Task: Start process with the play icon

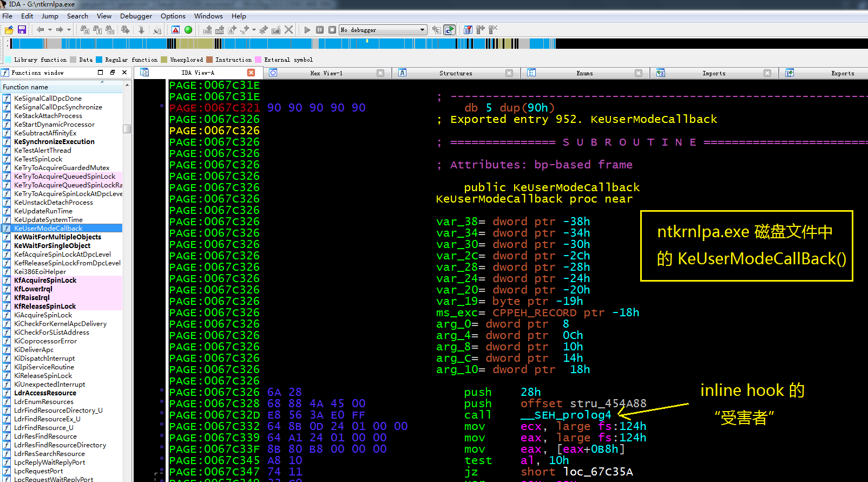Action: (307, 30)
